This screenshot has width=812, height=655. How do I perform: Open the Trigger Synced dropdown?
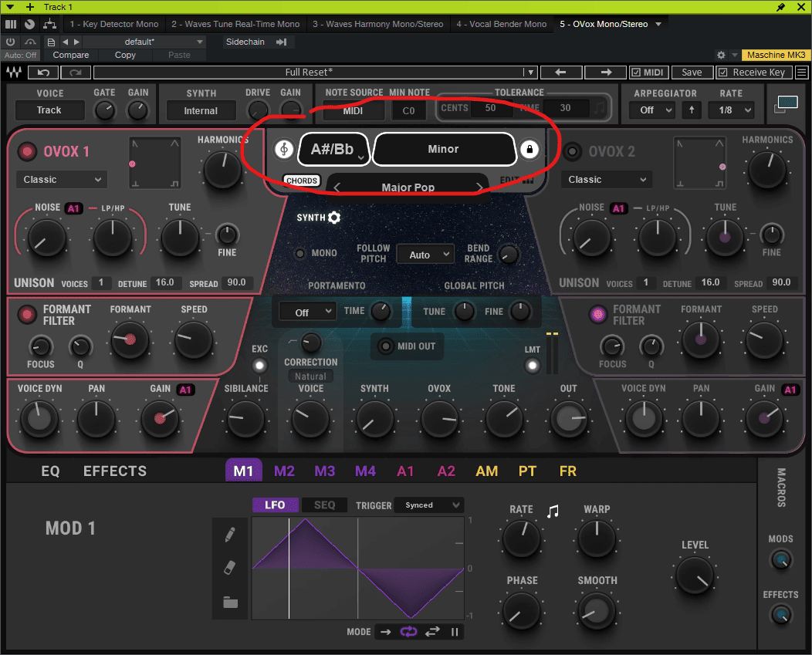click(429, 505)
